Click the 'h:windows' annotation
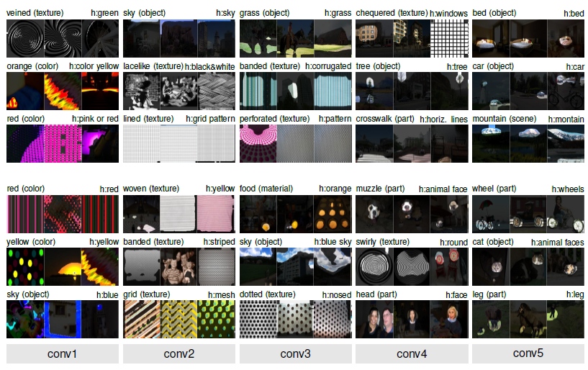Image resolution: width=588 pixels, height=370 pixels. click(x=449, y=14)
